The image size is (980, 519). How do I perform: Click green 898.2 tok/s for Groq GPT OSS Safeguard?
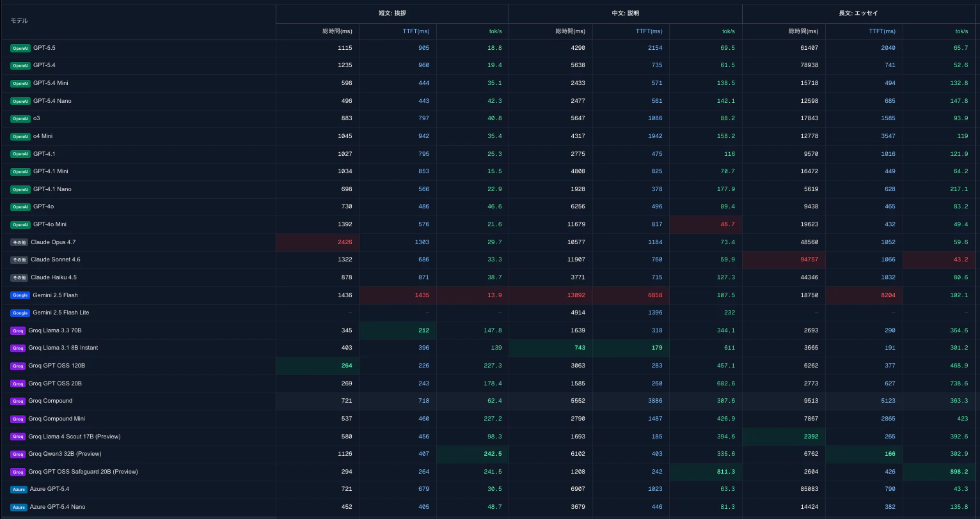click(x=960, y=472)
